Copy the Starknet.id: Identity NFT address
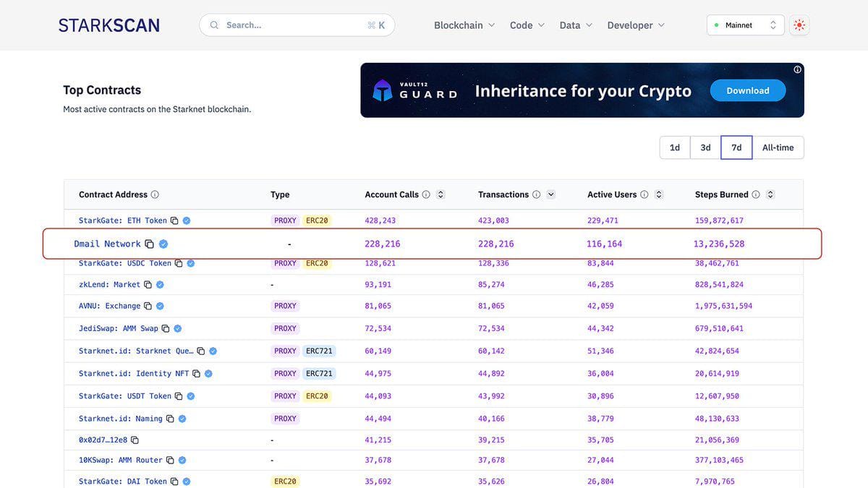Screen dimensions: 868x488 point(196,374)
